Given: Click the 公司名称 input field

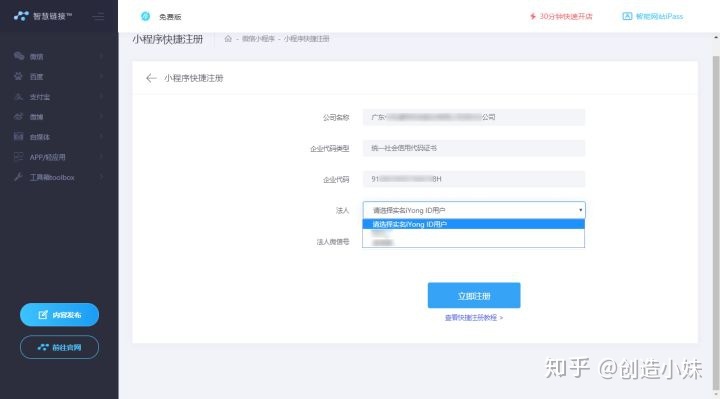Looking at the screenshot, I should (473, 117).
